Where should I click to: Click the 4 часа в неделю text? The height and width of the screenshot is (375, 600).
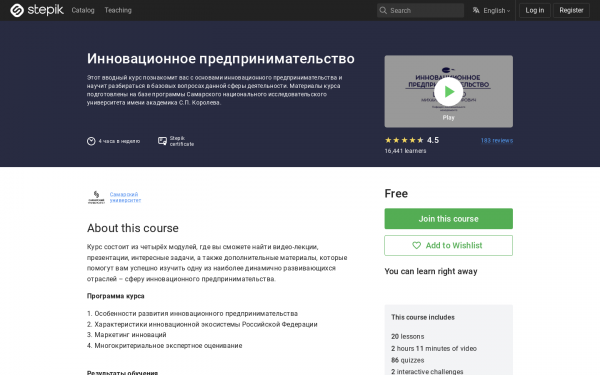coord(119,141)
